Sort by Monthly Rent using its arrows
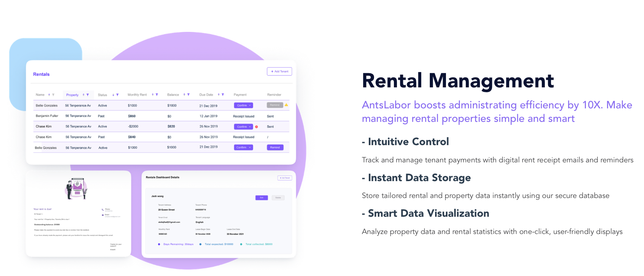 pyautogui.click(x=153, y=95)
